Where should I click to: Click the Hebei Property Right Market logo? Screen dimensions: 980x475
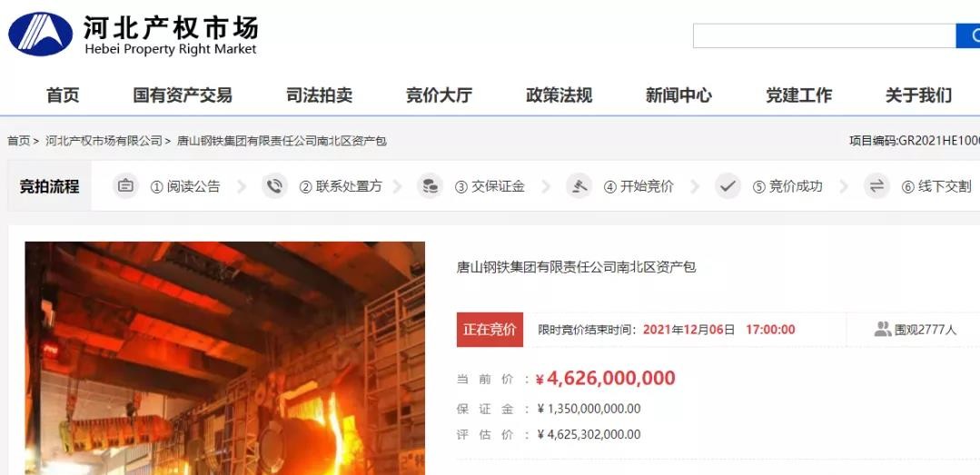tap(41, 35)
